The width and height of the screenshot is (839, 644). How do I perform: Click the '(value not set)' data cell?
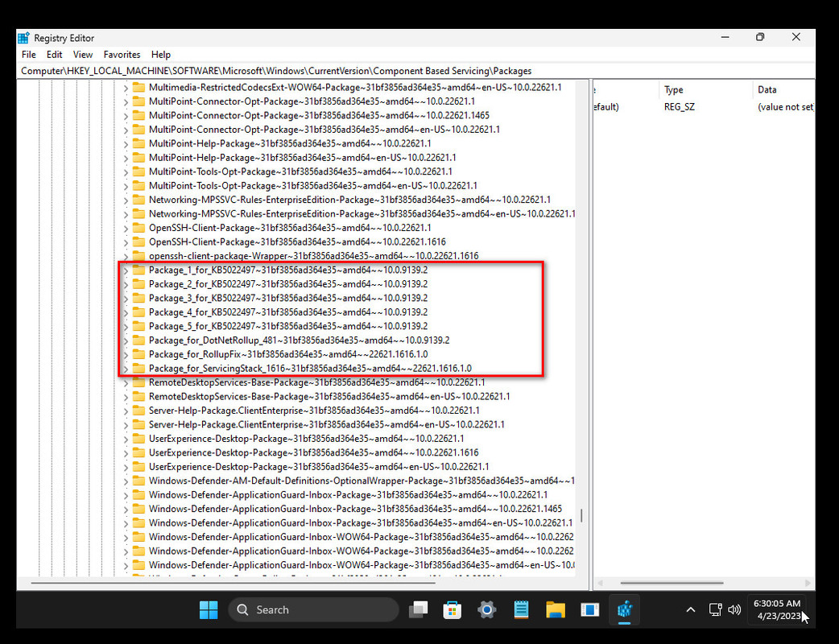[785, 107]
